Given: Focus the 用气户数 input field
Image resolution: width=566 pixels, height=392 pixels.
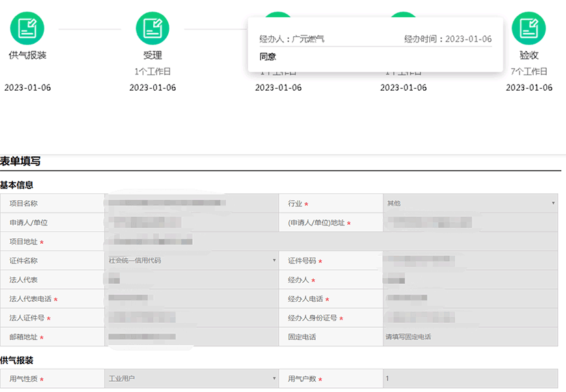Looking at the screenshot, I should 470,378.
